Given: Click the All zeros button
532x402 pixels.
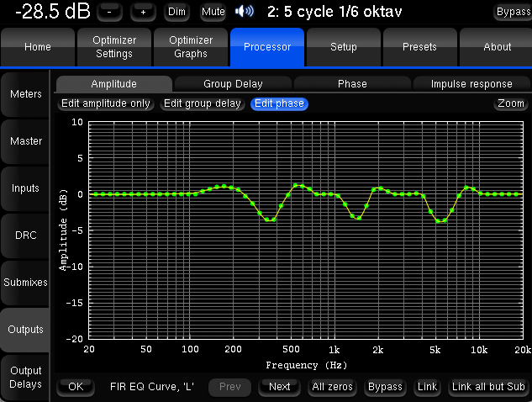Looking at the screenshot, I should pos(332,387).
